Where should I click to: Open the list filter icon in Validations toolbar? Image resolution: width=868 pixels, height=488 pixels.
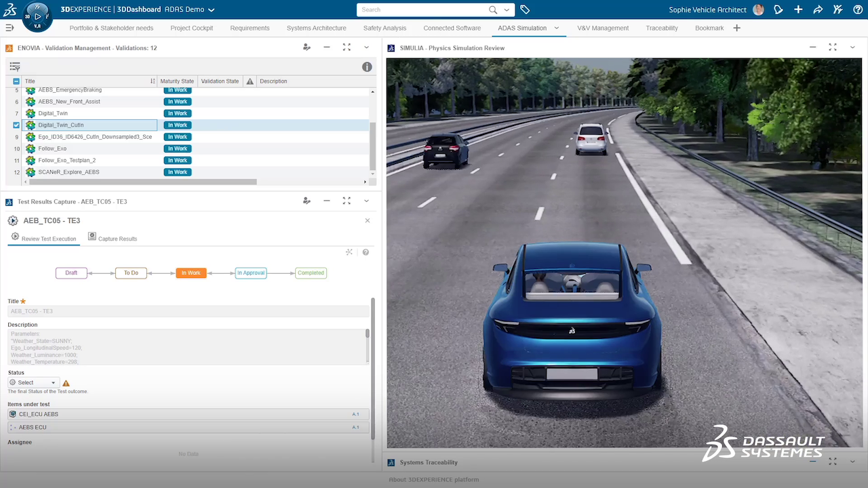(15, 66)
